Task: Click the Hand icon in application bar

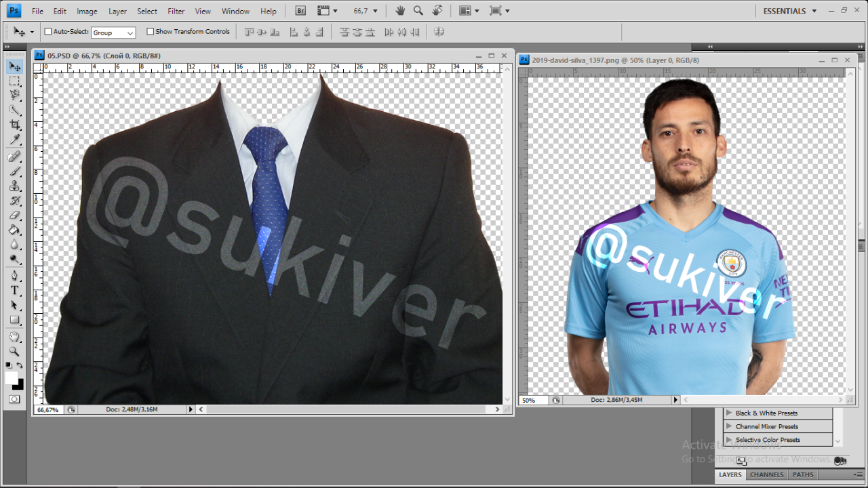Action: coord(400,11)
